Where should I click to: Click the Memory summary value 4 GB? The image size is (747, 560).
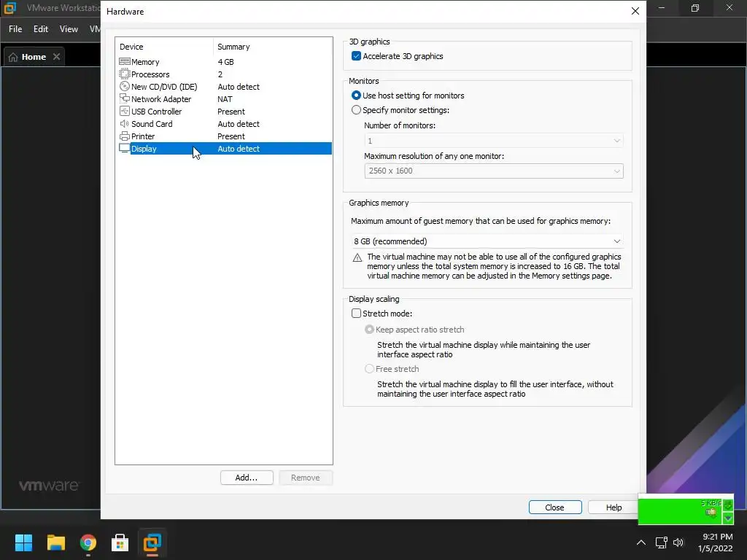click(226, 62)
